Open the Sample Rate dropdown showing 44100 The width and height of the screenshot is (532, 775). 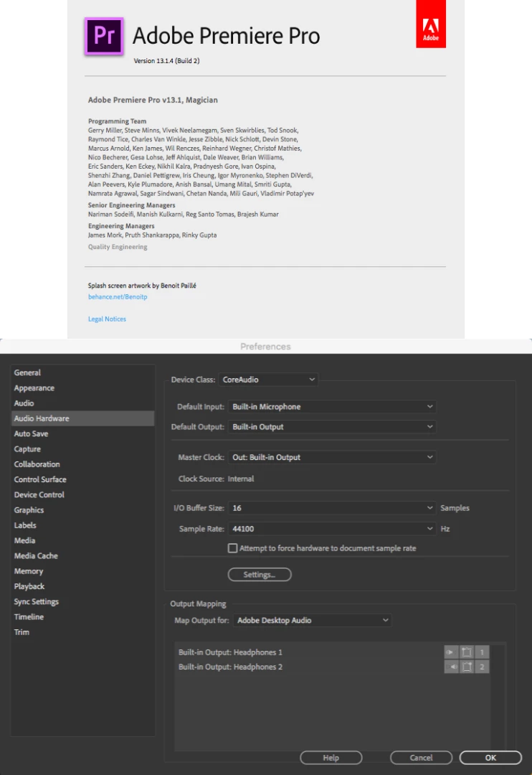pyautogui.click(x=332, y=529)
